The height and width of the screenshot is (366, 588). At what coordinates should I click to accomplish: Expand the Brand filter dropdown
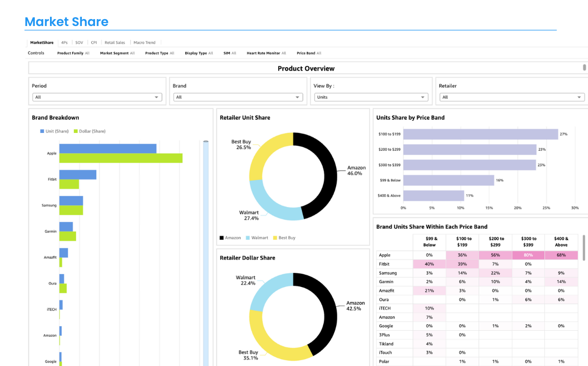pyautogui.click(x=238, y=97)
